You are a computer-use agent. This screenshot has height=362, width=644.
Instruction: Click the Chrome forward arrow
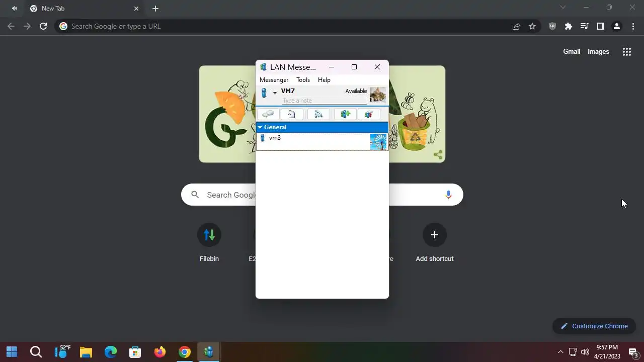[x=27, y=26]
